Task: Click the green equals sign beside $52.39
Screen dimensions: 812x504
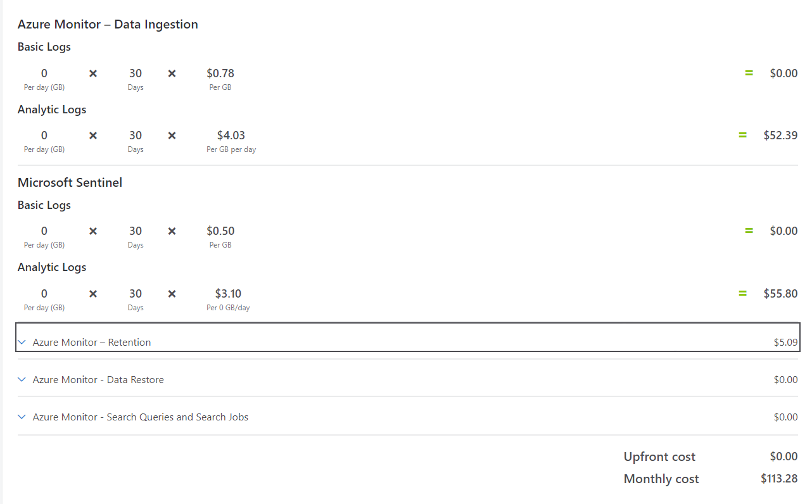Action: (x=743, y=135)
